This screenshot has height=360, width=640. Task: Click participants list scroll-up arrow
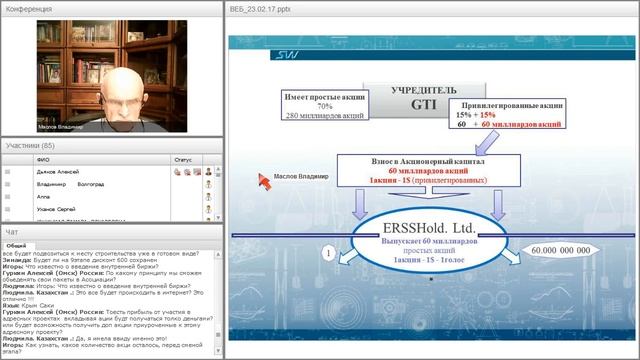pos(218,169)
